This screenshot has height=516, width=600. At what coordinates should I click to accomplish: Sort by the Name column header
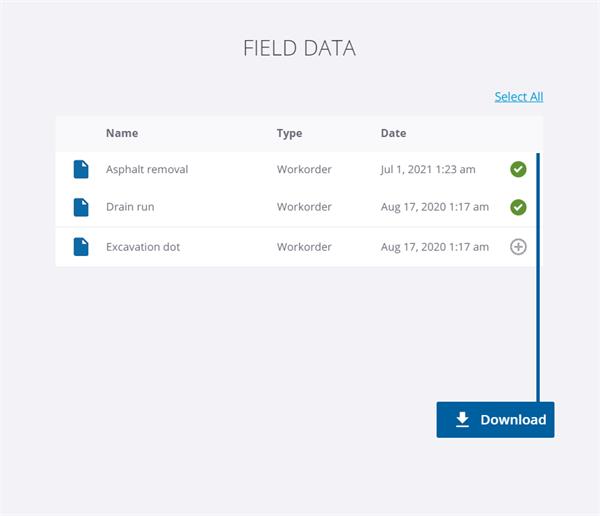tap(122, 133)
